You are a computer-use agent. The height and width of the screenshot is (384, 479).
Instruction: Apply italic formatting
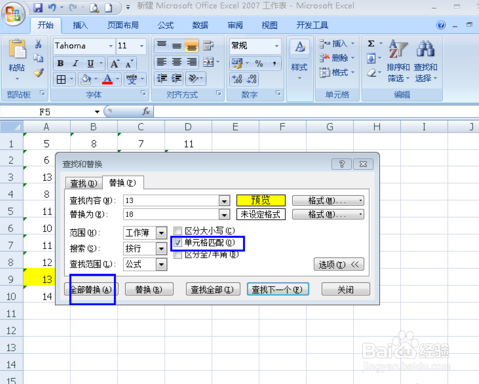(x=76, y=63)
